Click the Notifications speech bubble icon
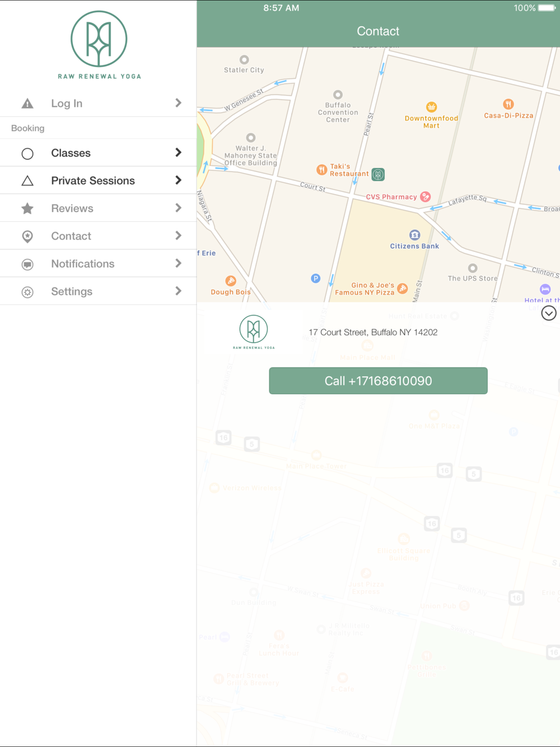The image size is (560, 747). (x=27, y=264)
